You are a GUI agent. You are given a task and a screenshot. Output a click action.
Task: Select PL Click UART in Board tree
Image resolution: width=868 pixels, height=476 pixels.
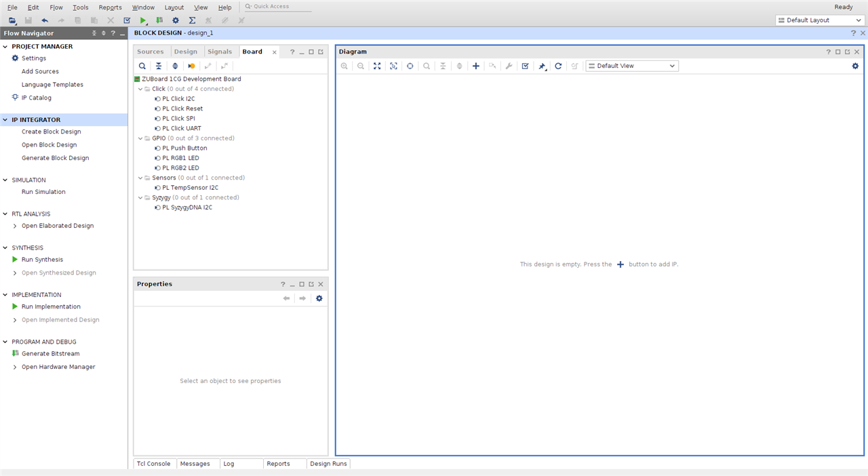[x=182, y=128]
